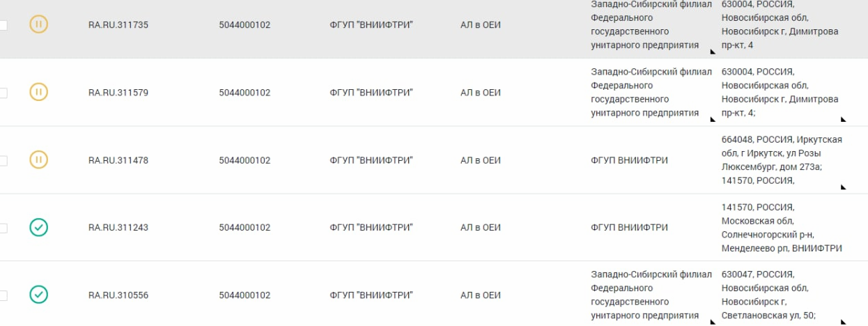The width and height of the screenshot is (868, 326).
Task: Click the paused status icon for RA.RU.311735
Action: point(39,25)
